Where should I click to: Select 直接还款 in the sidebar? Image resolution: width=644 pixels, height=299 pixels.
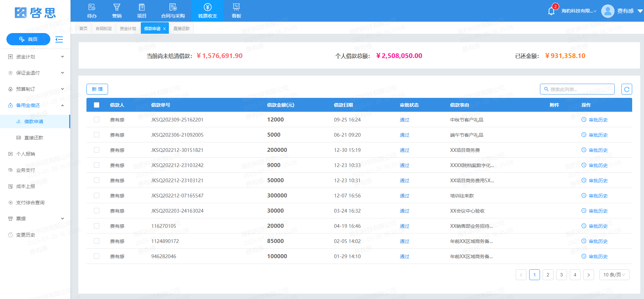tap(35, 138)
